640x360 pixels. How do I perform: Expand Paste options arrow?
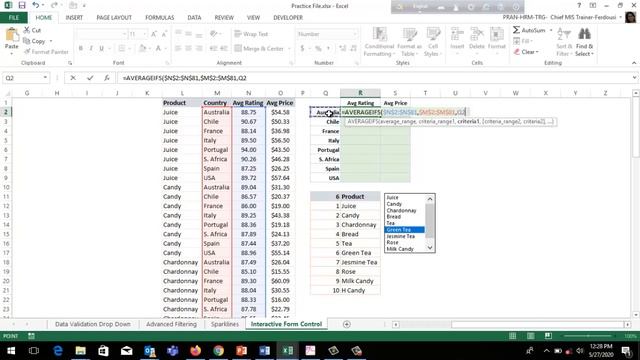[11, 53]
